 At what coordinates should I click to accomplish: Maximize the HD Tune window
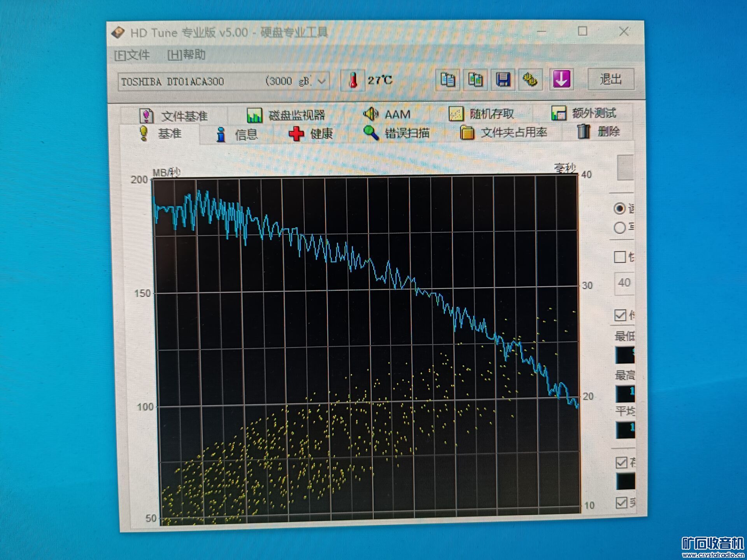coord(582,31)
